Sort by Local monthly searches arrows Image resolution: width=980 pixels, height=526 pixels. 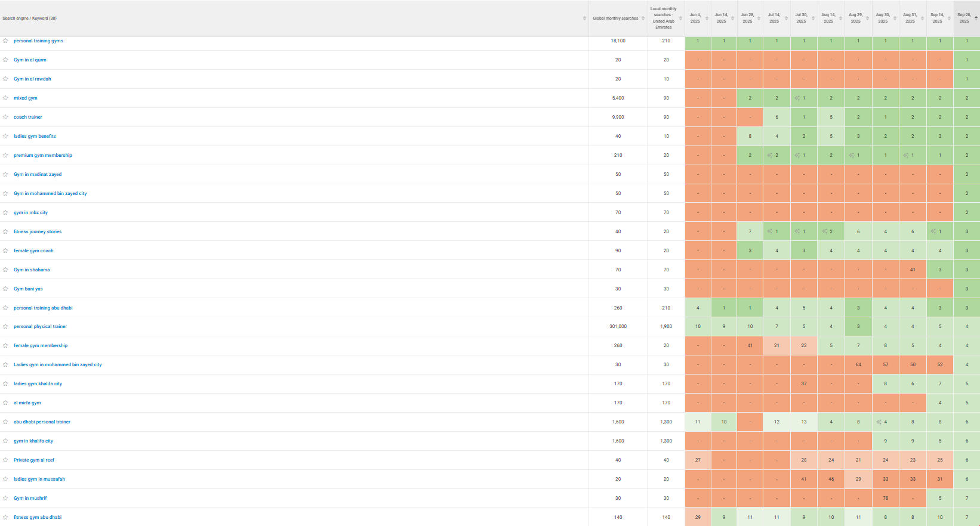[680, 18]
